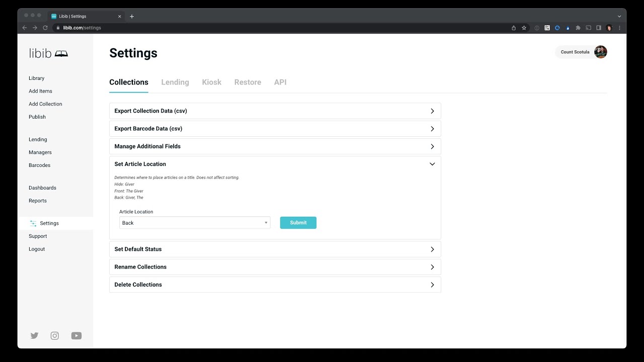The image size is (644, 362).
Task: Click the blue circular extension icon
Action: tap(557, 28)
